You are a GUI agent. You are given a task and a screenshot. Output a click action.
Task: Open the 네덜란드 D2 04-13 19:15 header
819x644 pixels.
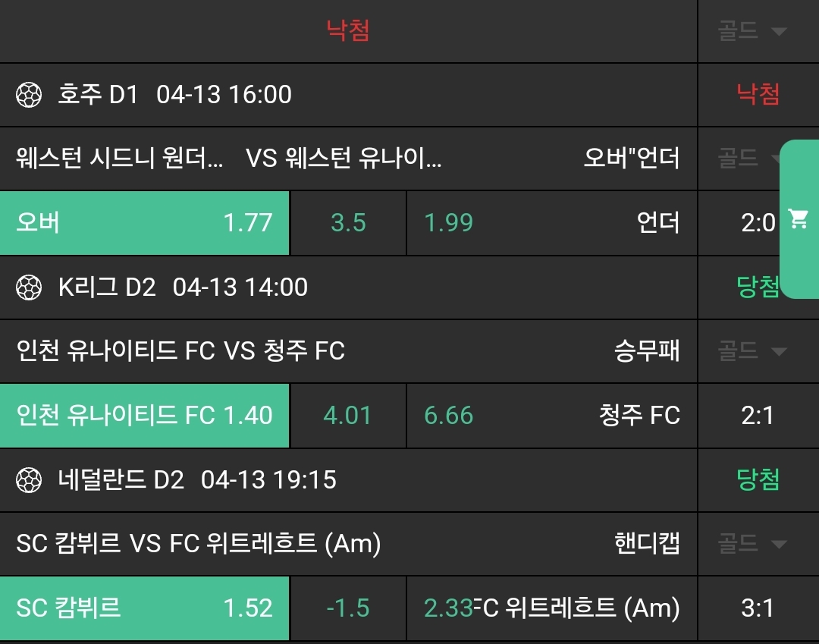pos(197,480)
